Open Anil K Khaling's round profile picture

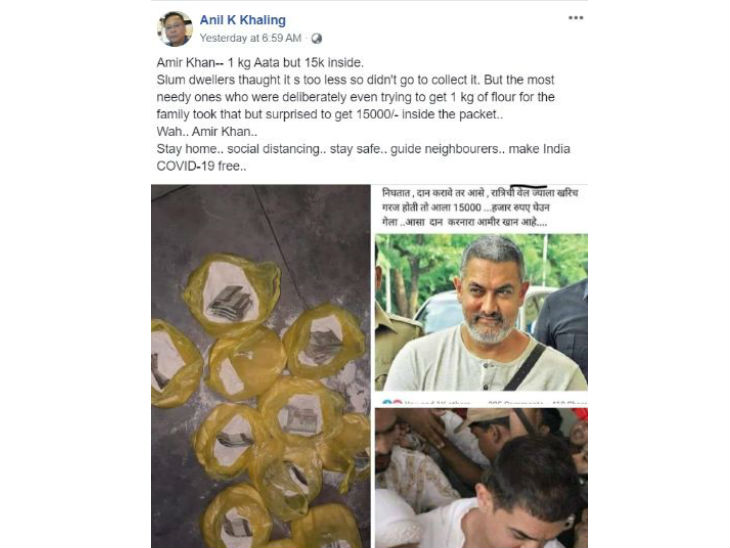point(175,29)
